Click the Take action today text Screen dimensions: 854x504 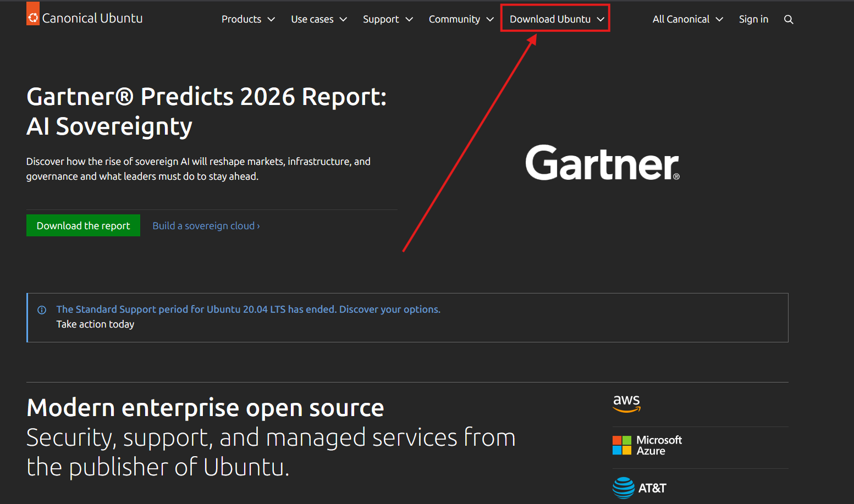pos(95,324)
